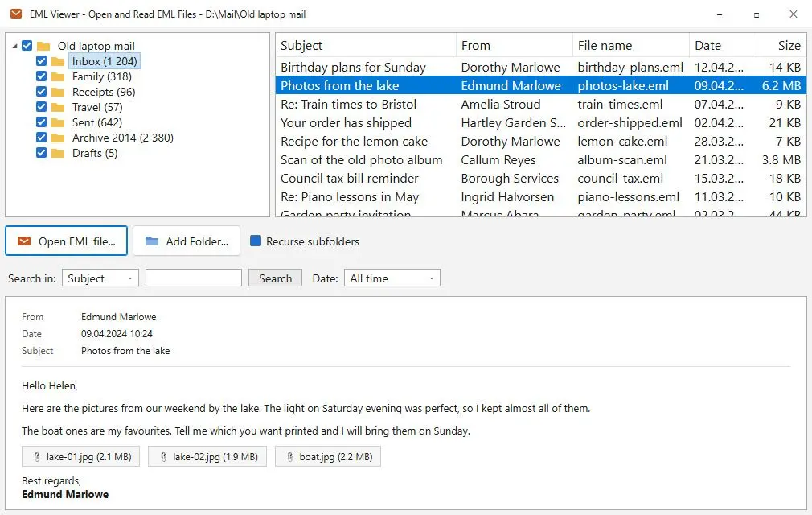Click the Drafts folder icon
812x515 pixels.
58,154
